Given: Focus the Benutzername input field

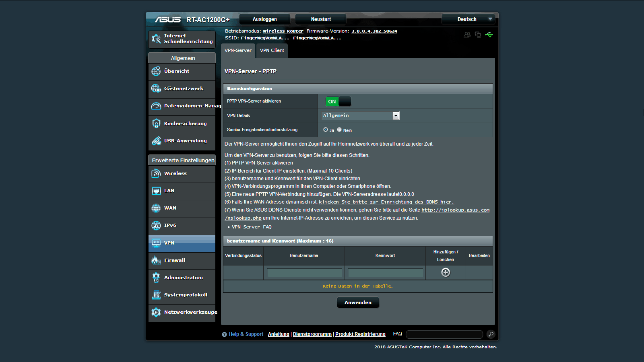Looking at the screenshot, I should click(x=304, y=273).
